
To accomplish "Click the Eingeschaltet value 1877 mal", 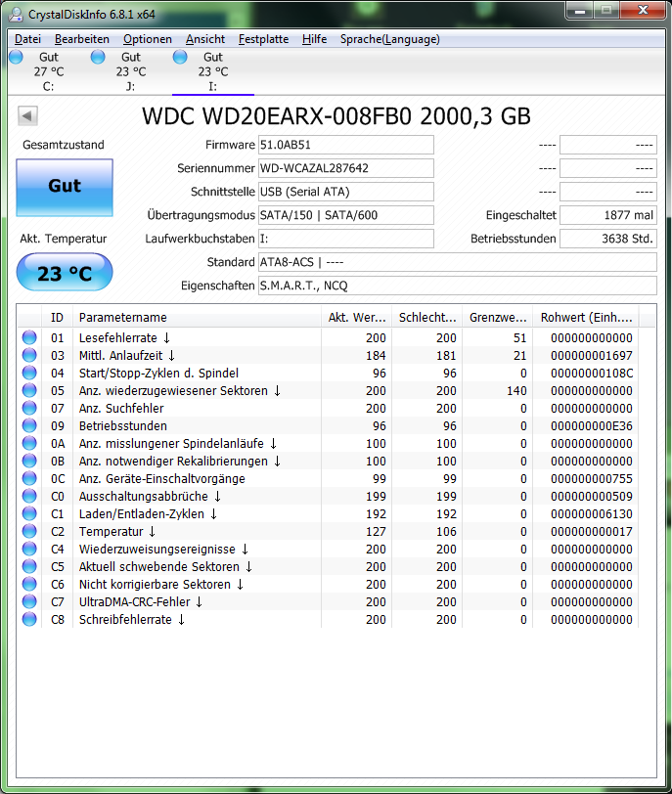I will pos(608,215).
